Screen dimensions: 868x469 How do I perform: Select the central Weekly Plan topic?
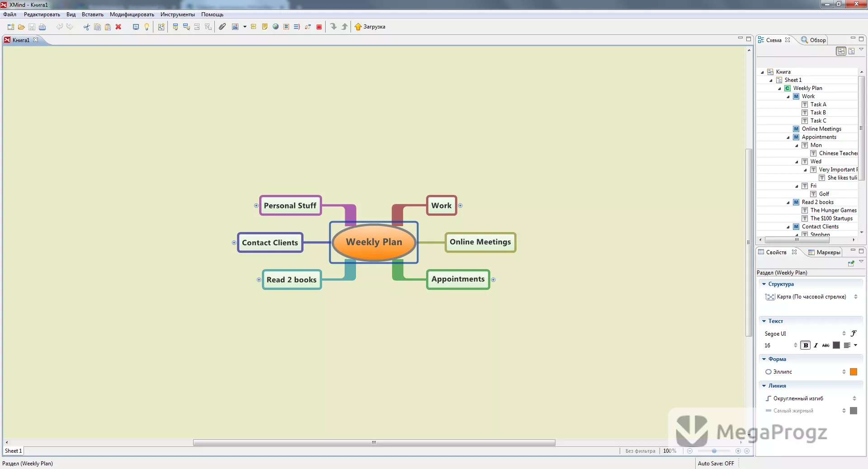click(x=374, y=242)
